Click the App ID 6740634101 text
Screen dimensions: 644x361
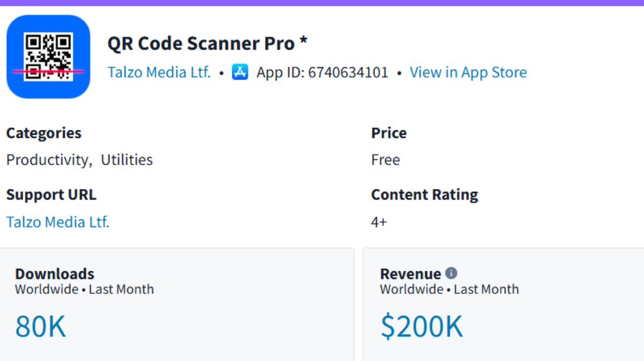click(322, 72)
